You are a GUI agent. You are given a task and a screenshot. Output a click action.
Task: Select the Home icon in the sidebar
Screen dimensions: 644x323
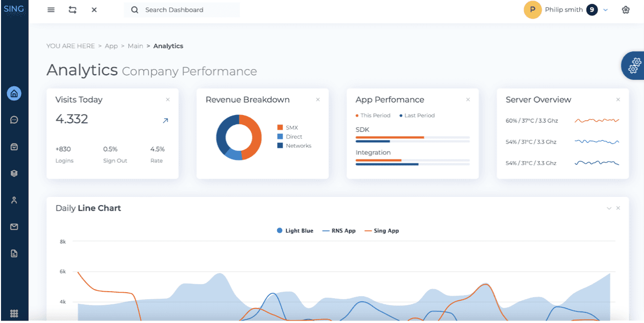pyautogui.click(x=14, y=93)
